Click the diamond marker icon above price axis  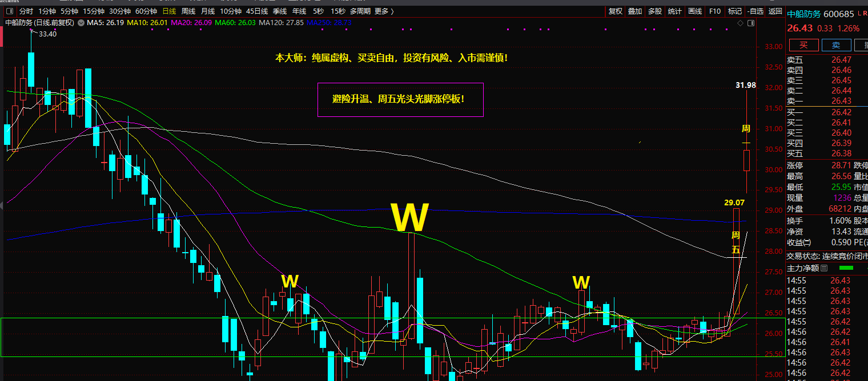741,22
